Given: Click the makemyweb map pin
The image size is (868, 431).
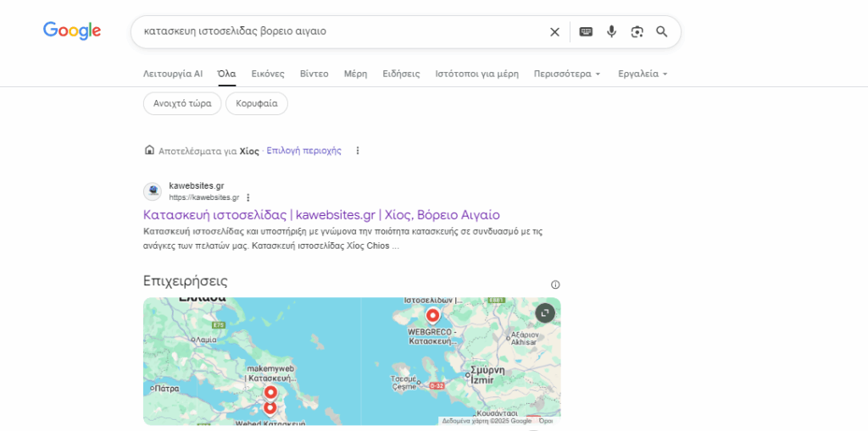Looking at the screenshot, I should click(270, 393).
